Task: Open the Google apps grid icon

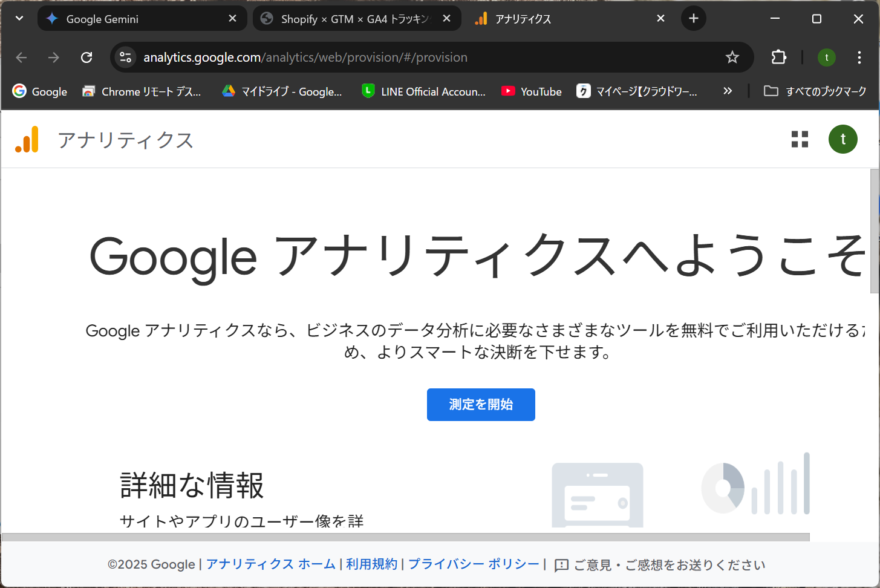Action: pyautogui.click(x=800, y=139)
